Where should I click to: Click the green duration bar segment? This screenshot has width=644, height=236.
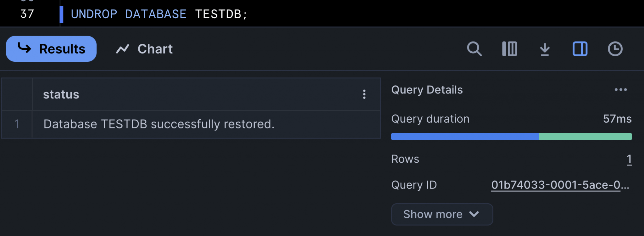tap(585, 137)
